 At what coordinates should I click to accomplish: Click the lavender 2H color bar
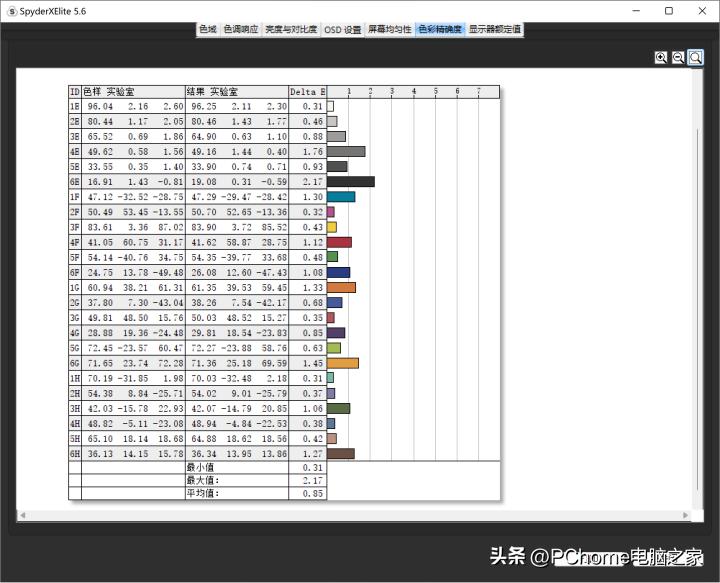click(331, 393)
